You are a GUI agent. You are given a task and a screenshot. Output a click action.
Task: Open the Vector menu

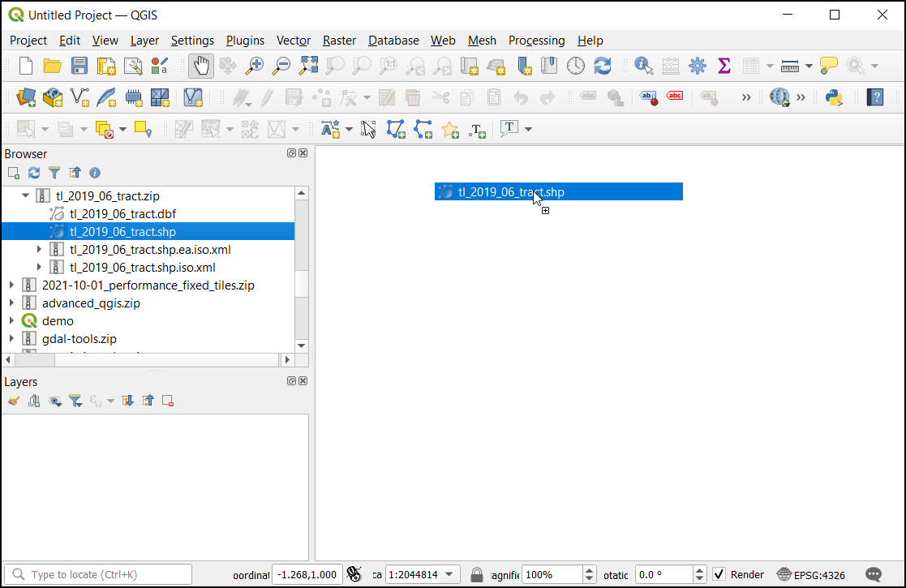[x=293, y=41]
